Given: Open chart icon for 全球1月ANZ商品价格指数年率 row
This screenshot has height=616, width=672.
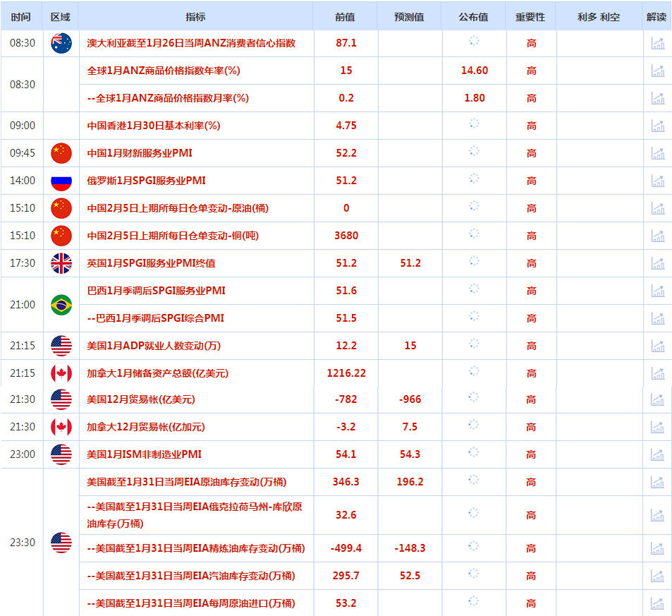Looking at the screenshot, I should 658,71.
